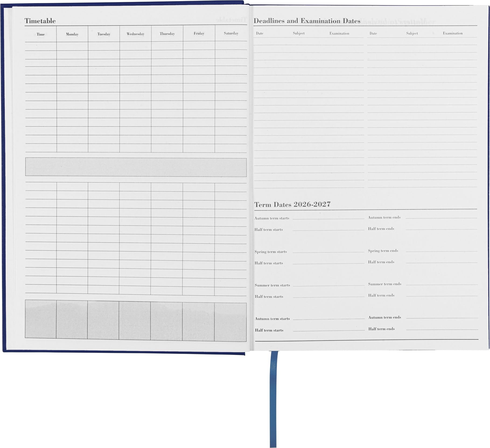
Task: Click the Spring term starts blank line
Action: (x=328, y=252)
